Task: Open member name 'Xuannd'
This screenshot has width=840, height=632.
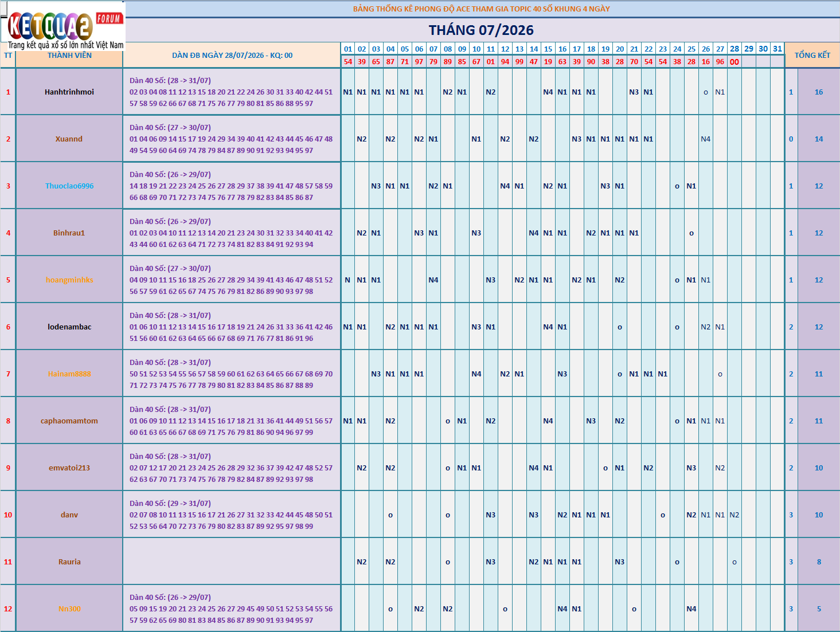Action: [69, 139]
